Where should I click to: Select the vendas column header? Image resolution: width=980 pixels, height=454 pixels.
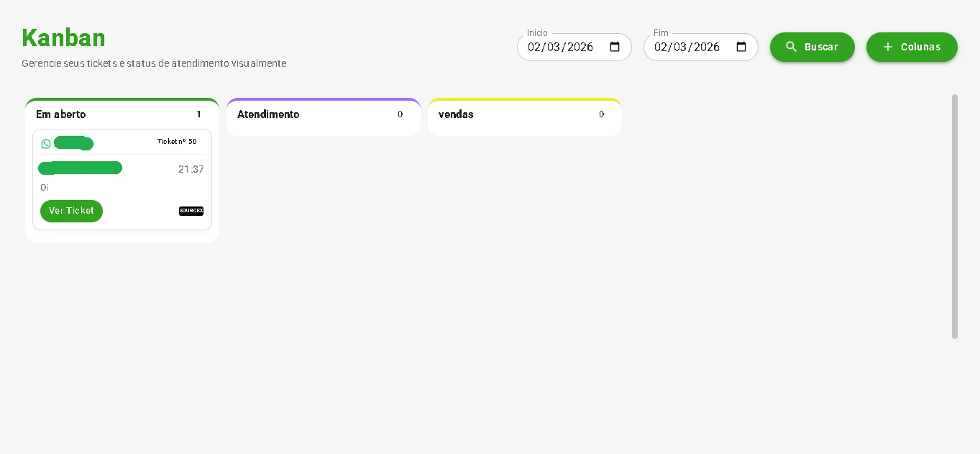456,114
